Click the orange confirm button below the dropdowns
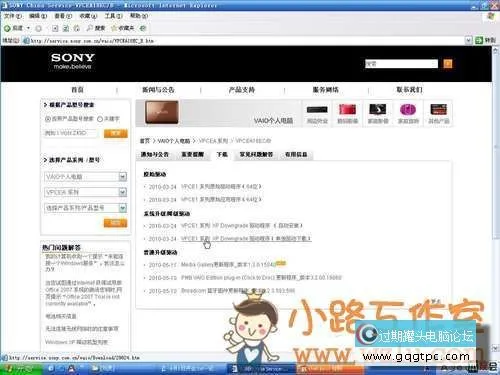Image resolution: width=500 pixels, height=375 pixels. pyautogui.click(x=115, y=223)
